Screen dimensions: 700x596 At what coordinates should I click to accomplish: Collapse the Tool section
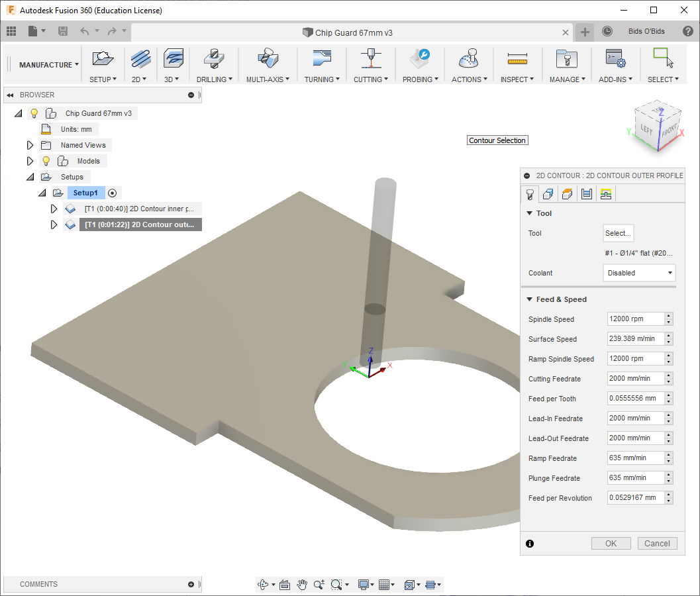click(529, 213)
